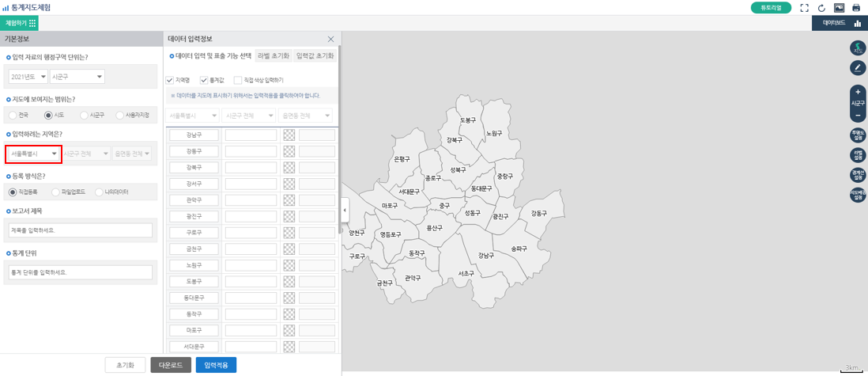Click the 동대문구 label in the list
Image resolution: width=868 pixels, height=376 pixels.
click(x=194, y=298)
